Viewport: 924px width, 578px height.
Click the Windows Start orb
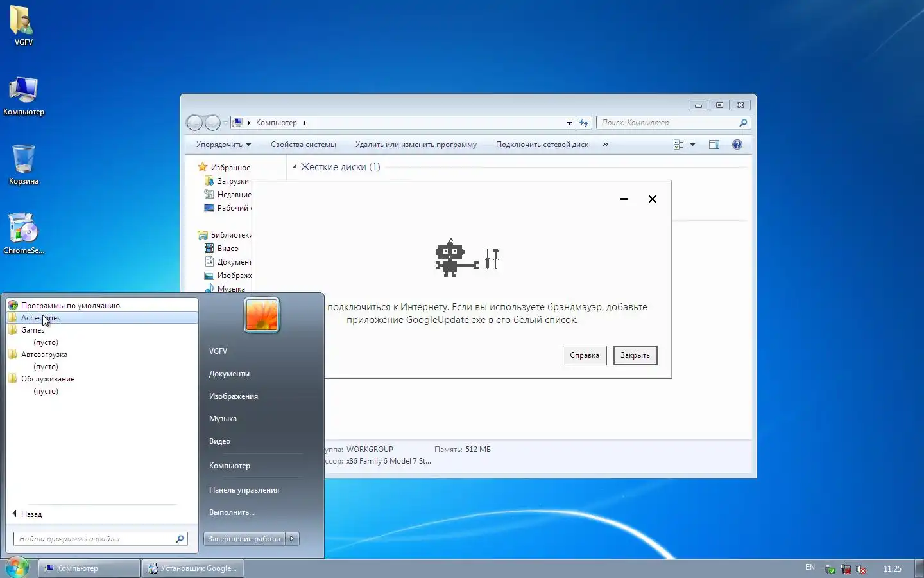[17, 568]
